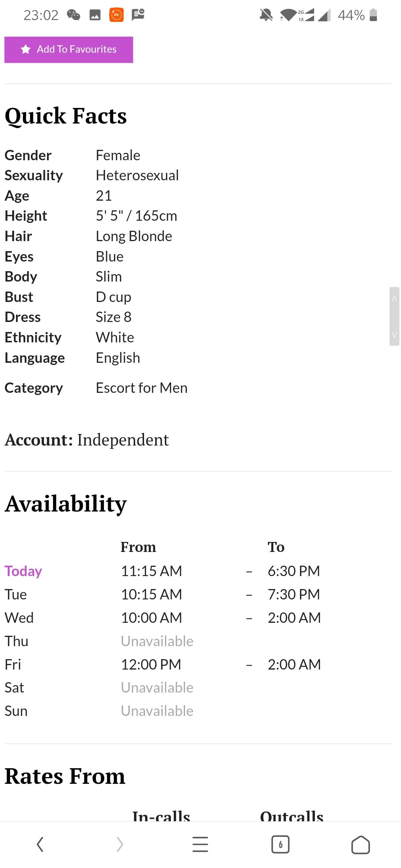The height and width of the screenshot is (868, 401).
Task: Tap the browser forward arrow
Action: coord(120,845)
